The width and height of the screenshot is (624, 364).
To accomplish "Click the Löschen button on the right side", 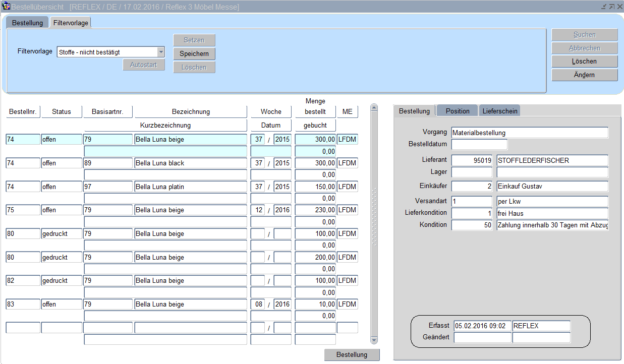I will [x=584, y=62].
